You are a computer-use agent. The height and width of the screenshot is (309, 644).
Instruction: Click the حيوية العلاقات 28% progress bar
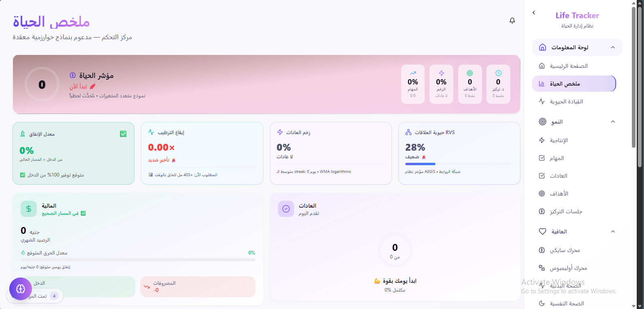(x=459, y=164)
